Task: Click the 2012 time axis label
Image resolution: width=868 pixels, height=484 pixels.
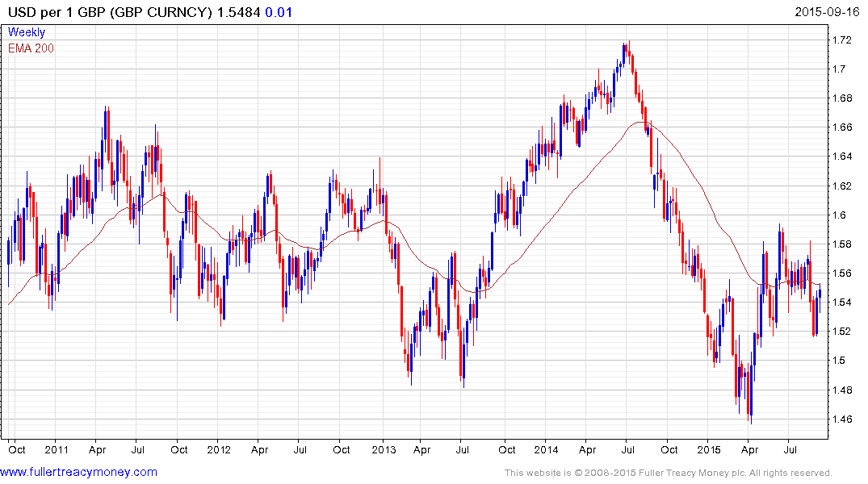Action: point(219,449)
